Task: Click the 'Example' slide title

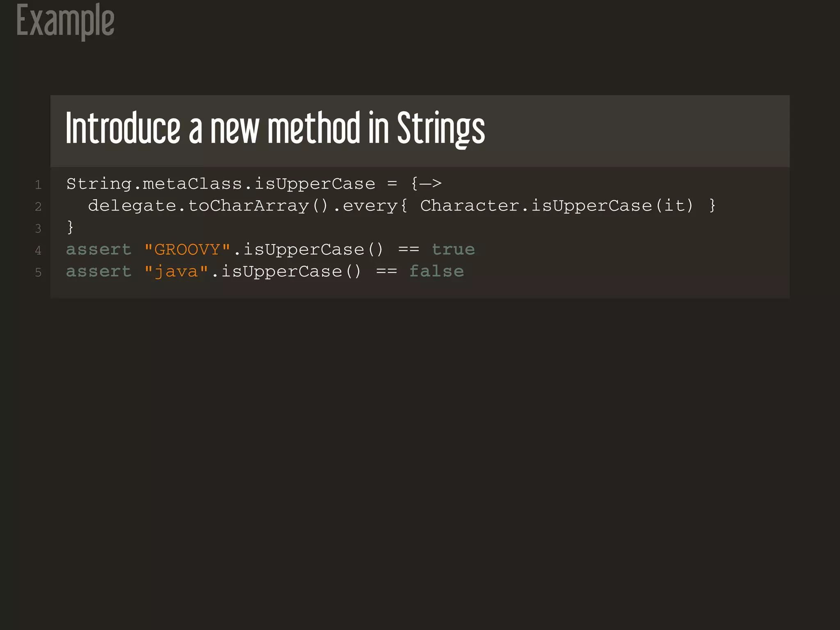Action: tap(65, 21)
